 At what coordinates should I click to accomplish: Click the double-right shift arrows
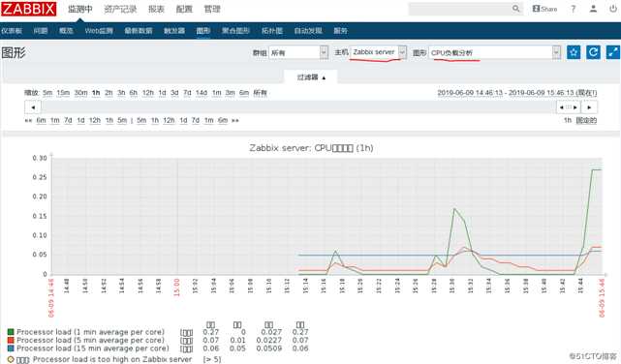pos(235,120)
